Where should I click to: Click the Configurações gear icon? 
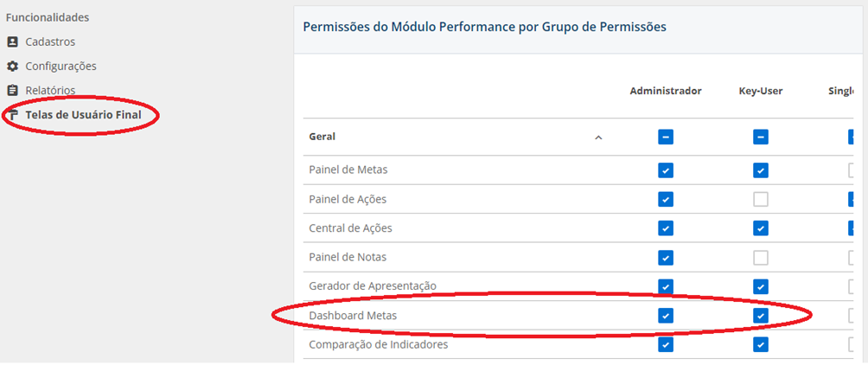(12, 67)
